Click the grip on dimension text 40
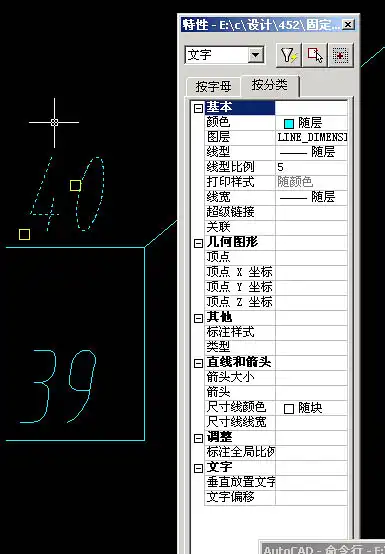Viewport: 385px width, 554px height. pos(75,185)
